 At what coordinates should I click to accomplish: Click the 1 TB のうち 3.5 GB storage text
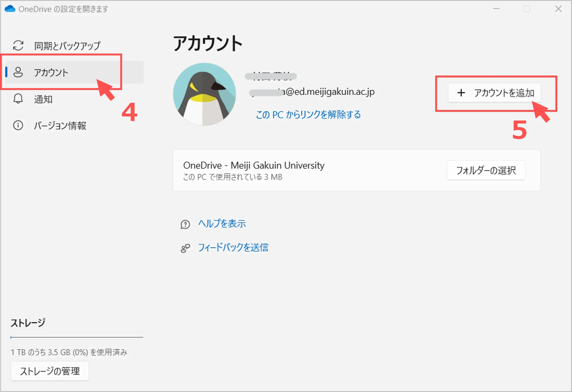[x=69, y=352]
